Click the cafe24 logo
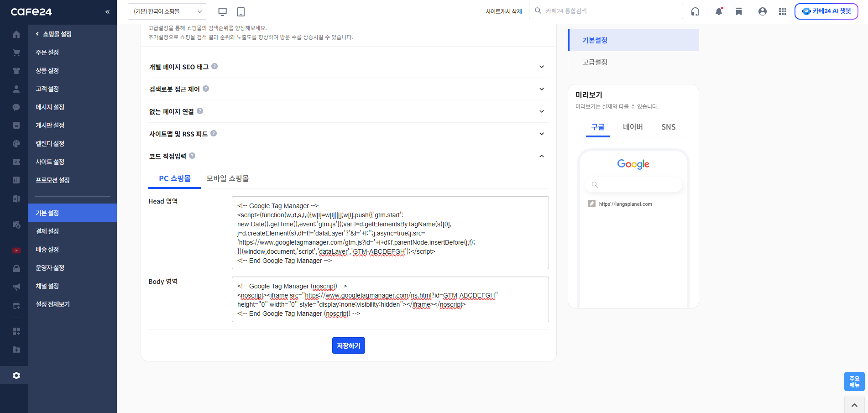This screenshot has width=868, height=413. [31, 12]
